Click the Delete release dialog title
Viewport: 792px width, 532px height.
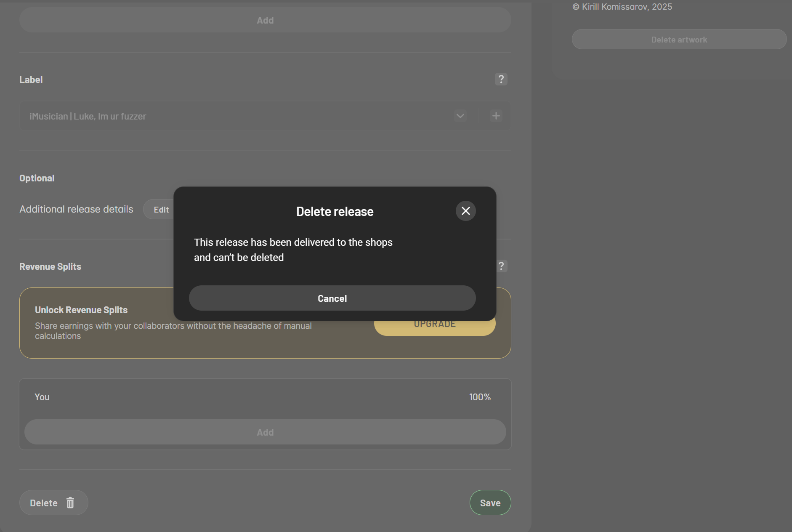pyautogui.click(x=335, y=211)
